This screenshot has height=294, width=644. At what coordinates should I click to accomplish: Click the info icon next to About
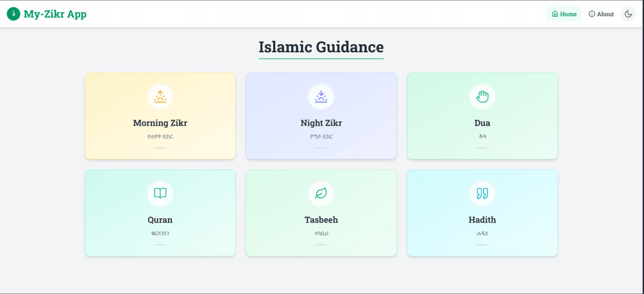(592, 14)
